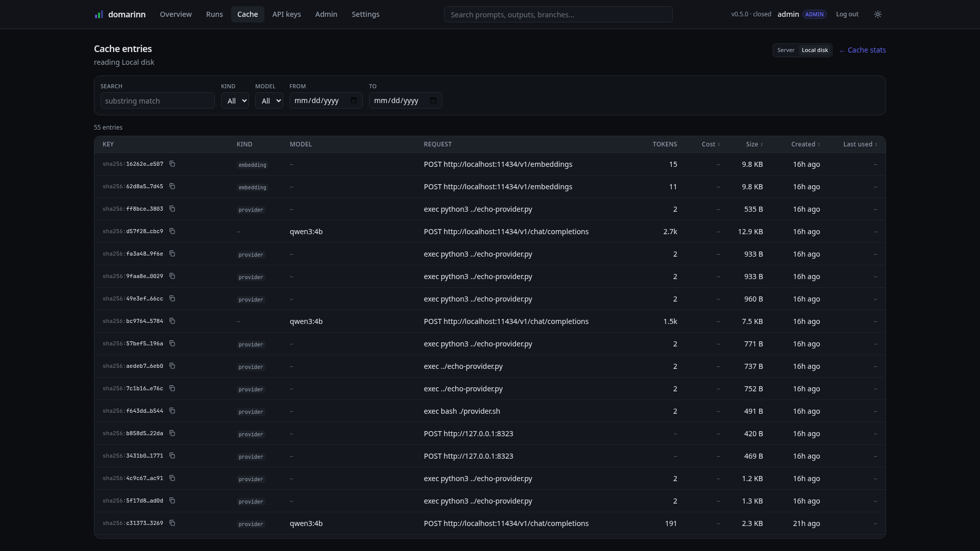Toggle the light/dark theme icon
Viewport: 980px width, 551px height.
pyautogui.click(x=878, y=14)
